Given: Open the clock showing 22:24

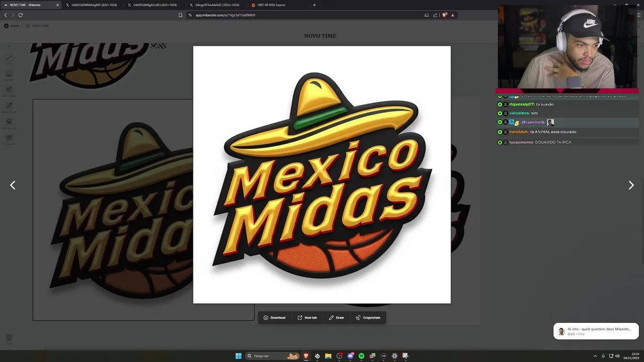Looking at the screenshot, I should pos(632,356).
